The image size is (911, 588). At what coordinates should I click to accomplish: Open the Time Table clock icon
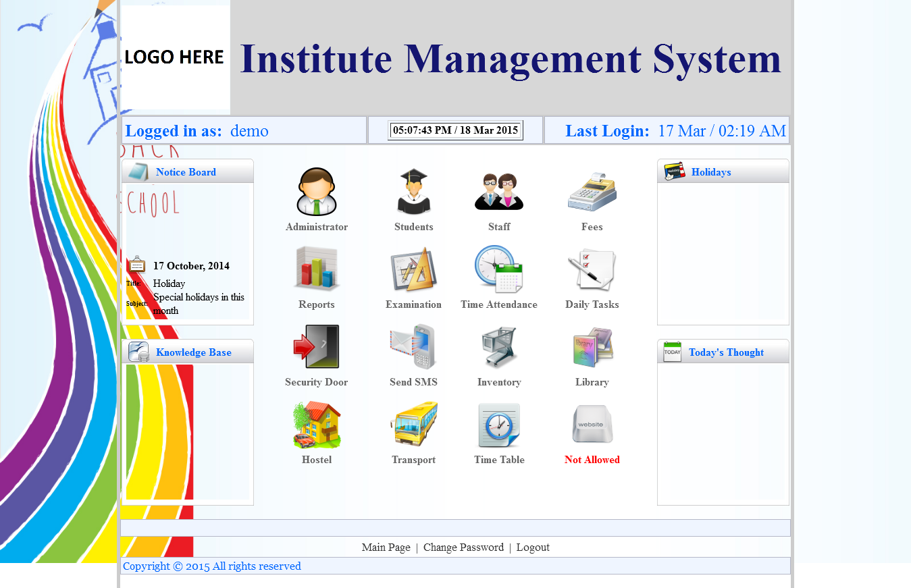(499, 425)
